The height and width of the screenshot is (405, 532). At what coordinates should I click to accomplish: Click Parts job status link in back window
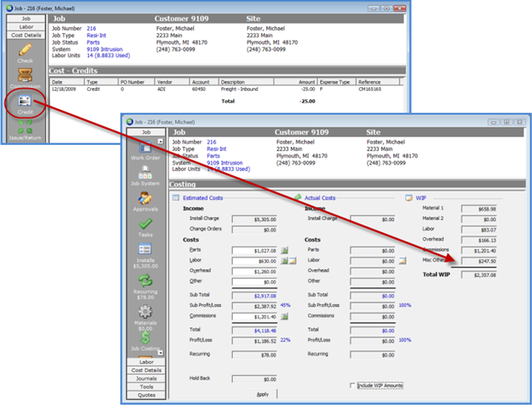pyautogui.click(x=93, y=42)
